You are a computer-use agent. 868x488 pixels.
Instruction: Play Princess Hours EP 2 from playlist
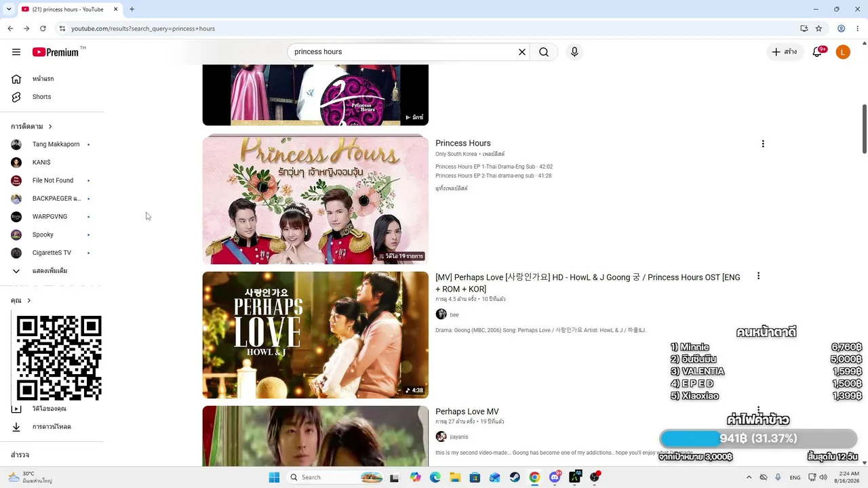pyautogui.click(x=493, y=176)
